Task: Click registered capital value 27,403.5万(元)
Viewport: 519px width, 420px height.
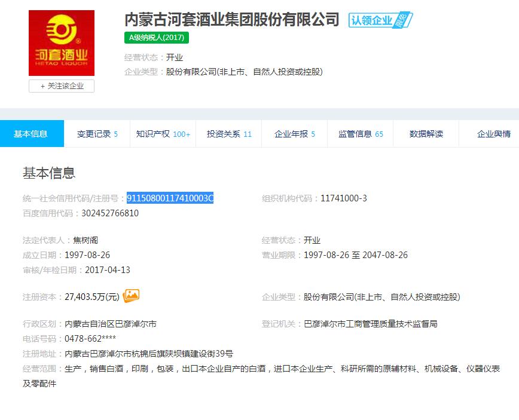Action: (92, 297)
